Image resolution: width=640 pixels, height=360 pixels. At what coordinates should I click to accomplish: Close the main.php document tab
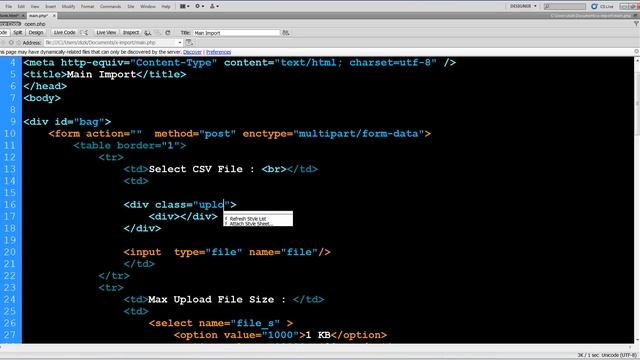(x=54, y=16)
